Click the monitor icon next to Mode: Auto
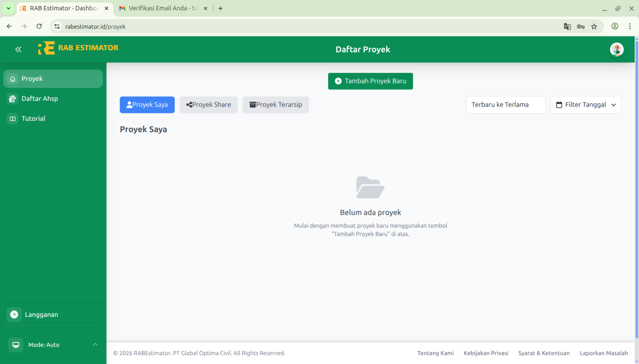The height and width of the screenshot is (364, 639). coord(16,344)
